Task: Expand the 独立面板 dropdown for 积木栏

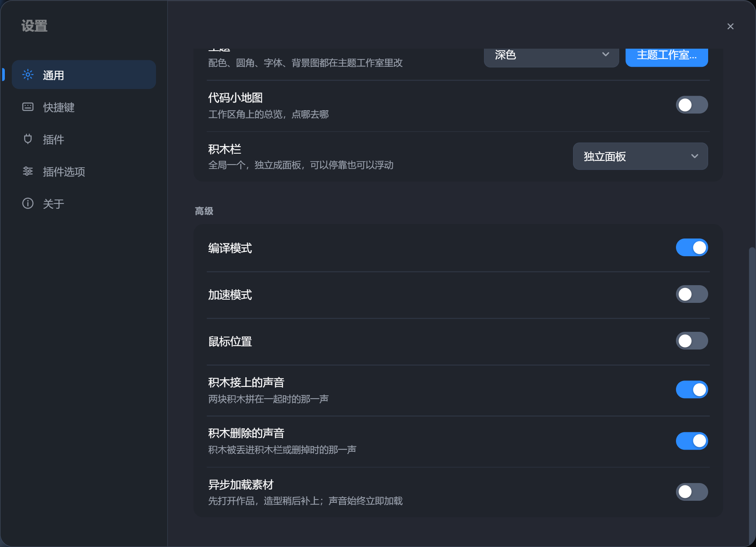Action: 640,156
